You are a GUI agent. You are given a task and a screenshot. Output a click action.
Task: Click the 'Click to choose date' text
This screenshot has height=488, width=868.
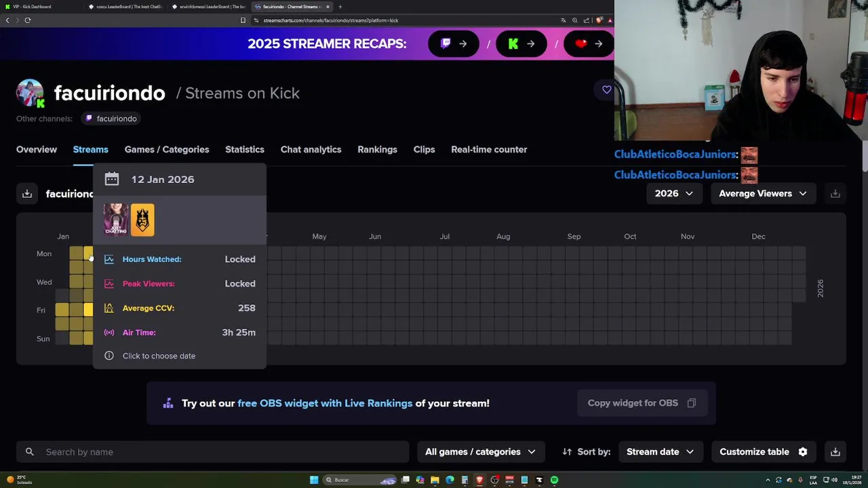(159, 356)
